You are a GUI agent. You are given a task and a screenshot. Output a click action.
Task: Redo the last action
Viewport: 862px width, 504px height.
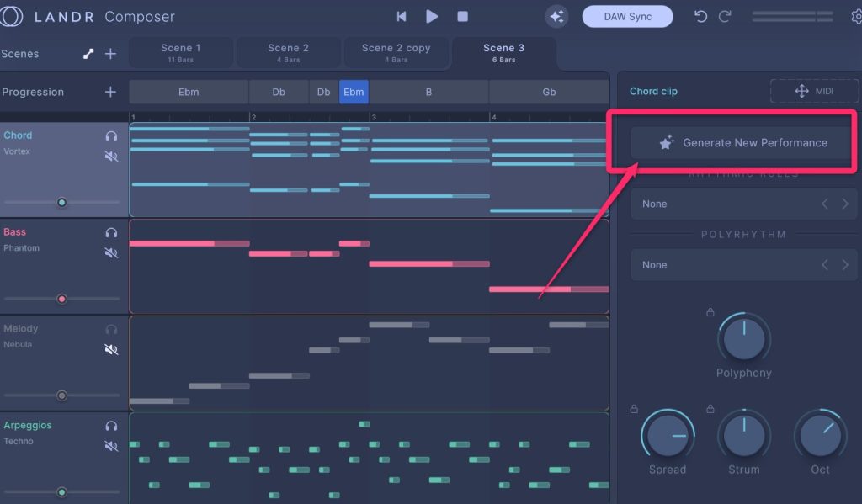coord(725,16)
